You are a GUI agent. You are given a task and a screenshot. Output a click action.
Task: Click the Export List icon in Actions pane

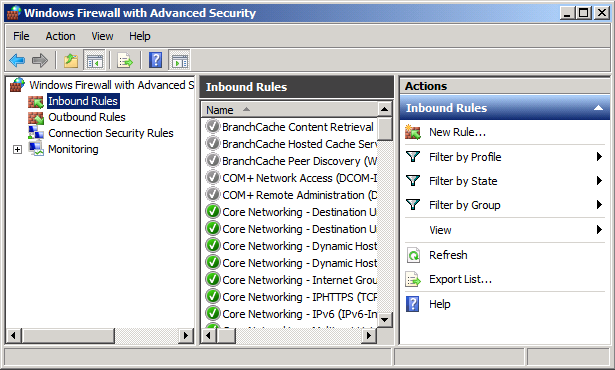[413, 279]
